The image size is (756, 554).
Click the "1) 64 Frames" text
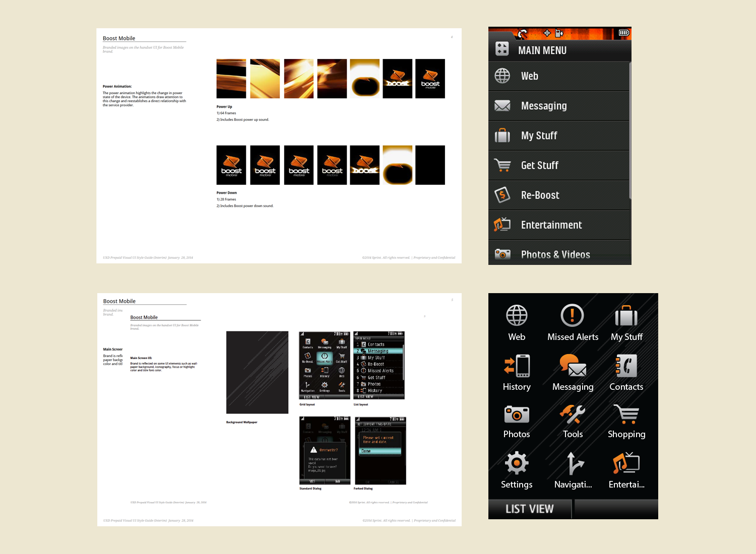click(x=226, y=113)
